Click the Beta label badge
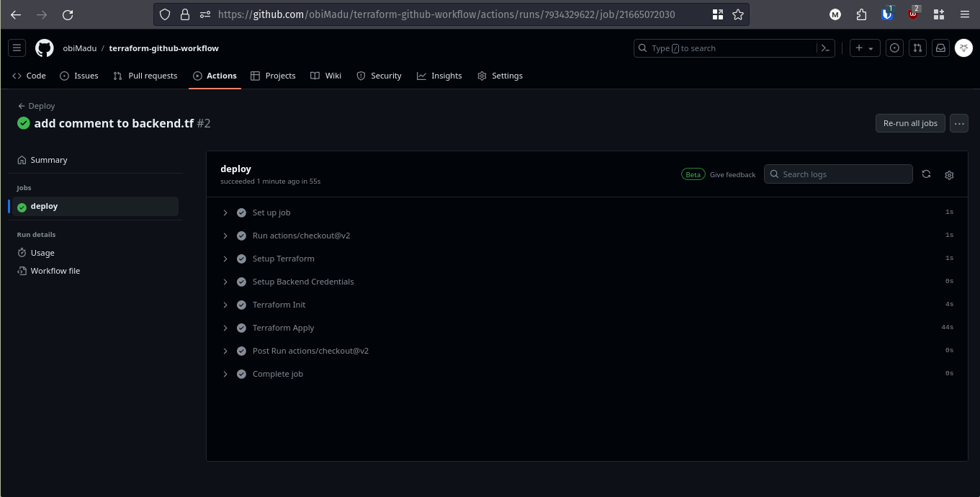980x497 pixels. (693, 174)
